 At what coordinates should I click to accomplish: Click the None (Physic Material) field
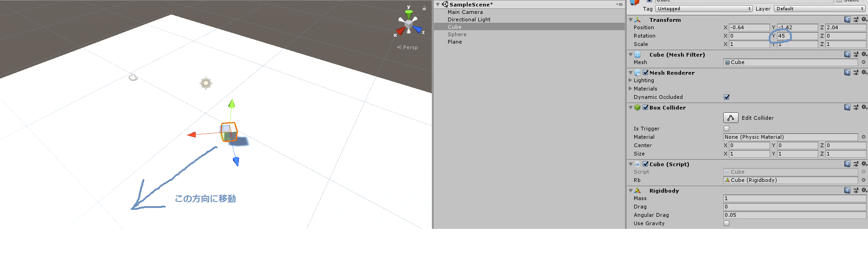(791, 137)
